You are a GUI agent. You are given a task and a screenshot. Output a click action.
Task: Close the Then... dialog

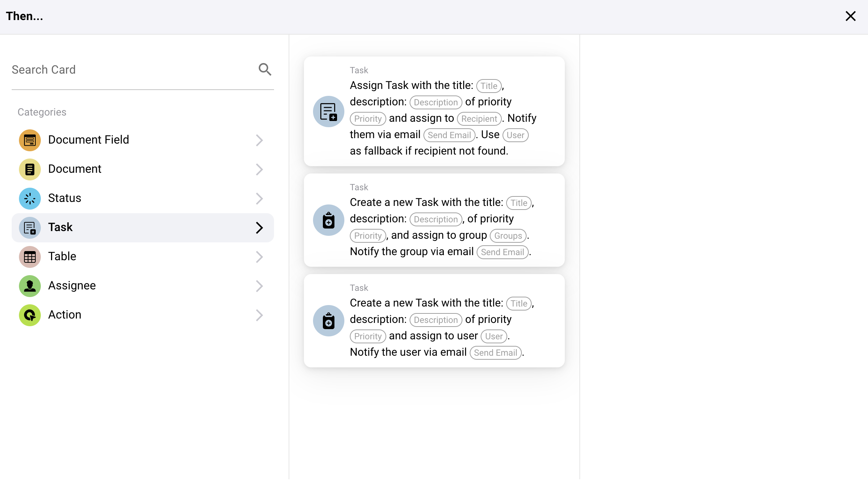(850, 16)
